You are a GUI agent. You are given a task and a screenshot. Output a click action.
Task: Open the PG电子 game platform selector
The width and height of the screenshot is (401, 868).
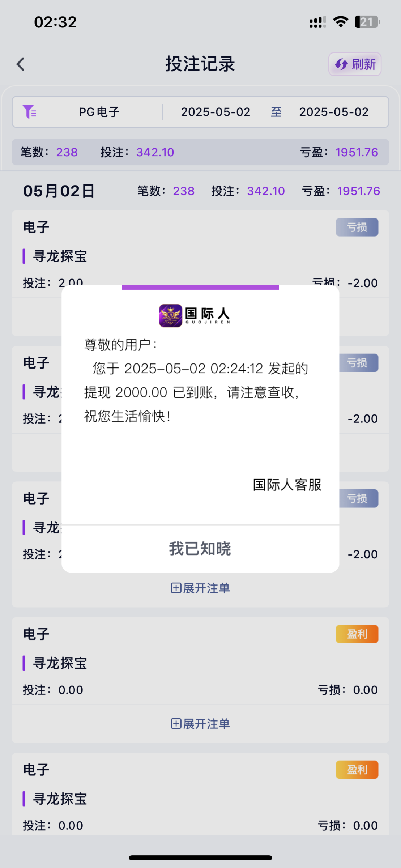click(99, 112)
